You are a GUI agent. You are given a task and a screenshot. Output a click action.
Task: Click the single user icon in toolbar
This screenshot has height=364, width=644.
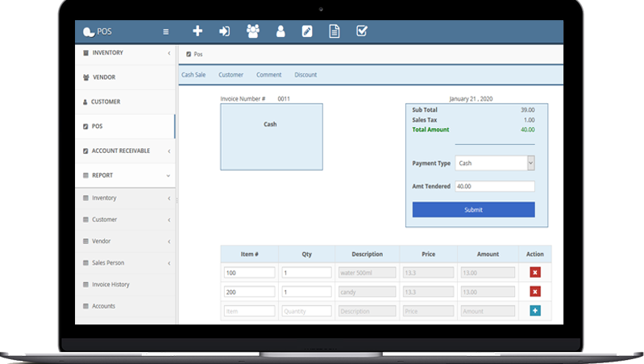[x=280, y=31]
